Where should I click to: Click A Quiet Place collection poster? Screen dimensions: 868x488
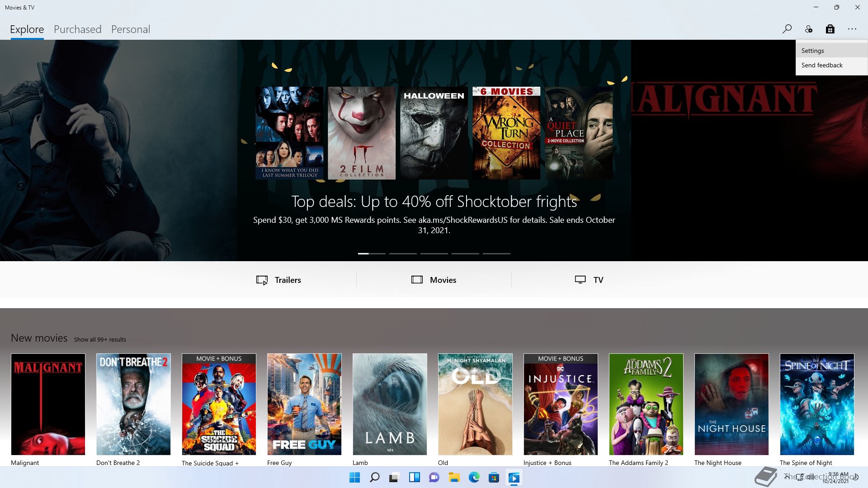coord(579,133)
